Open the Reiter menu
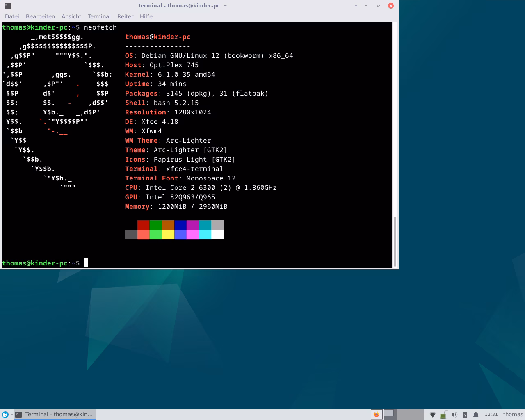Screen dimensions: 525x420 coord(125,16)
